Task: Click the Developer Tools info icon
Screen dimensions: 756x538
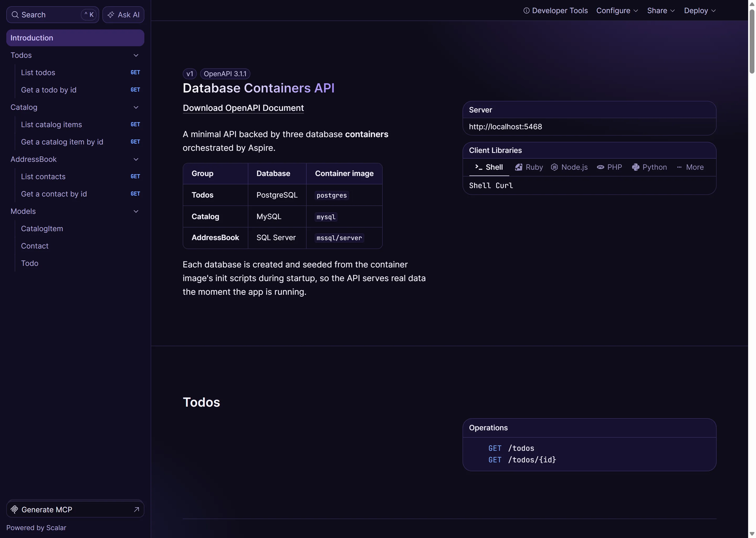Action: point(526,11)
